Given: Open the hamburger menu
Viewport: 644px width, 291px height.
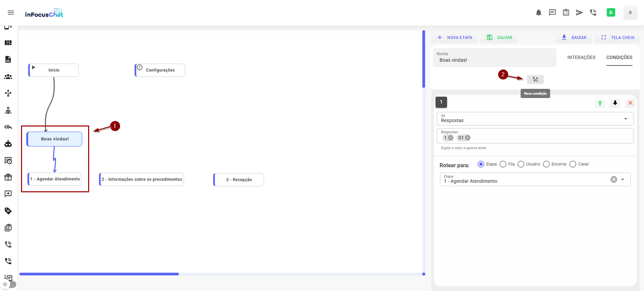Looking at the screenshot, I should (x=11, y=13).
